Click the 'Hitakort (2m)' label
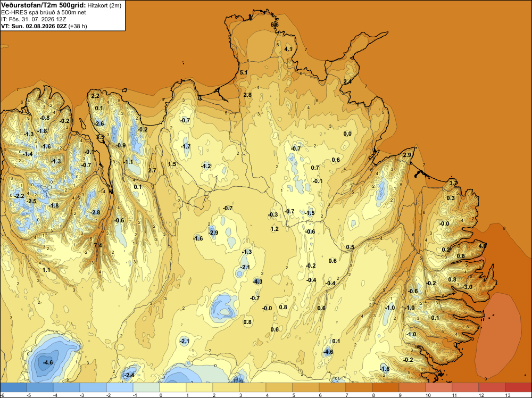 point(104,5)
